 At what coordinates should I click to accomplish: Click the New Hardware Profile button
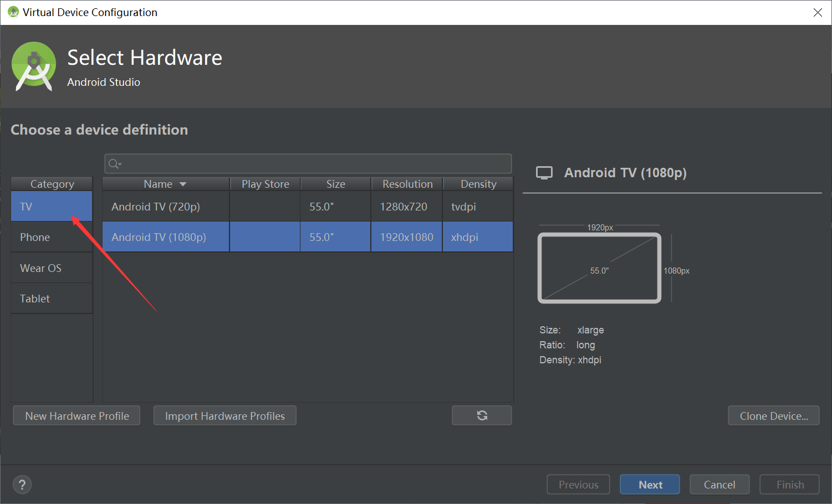(x=76, y=415)
